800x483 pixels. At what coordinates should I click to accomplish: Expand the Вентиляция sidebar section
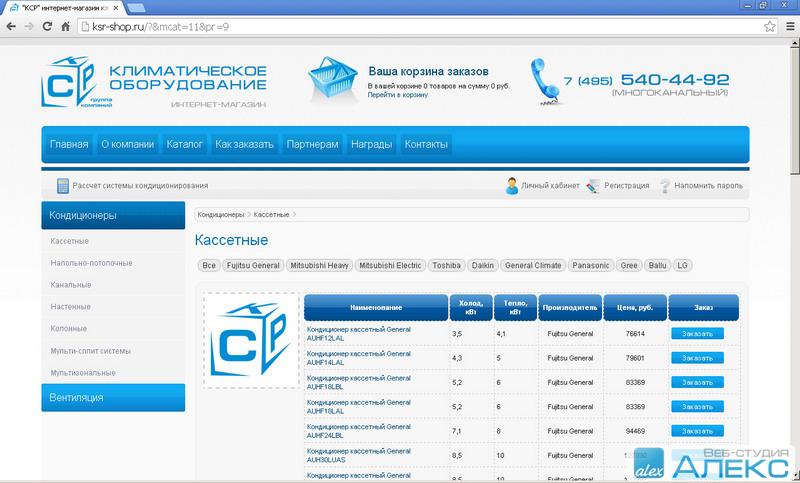pyautogui.click(x=113, y=398)
